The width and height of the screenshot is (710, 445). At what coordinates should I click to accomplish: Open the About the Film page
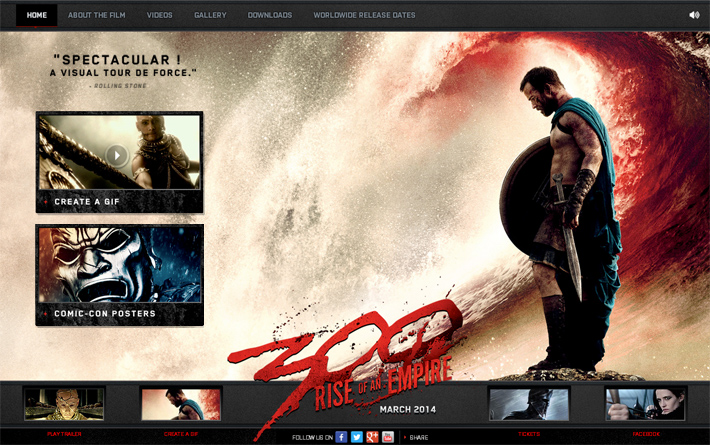[x=96, y=15]
